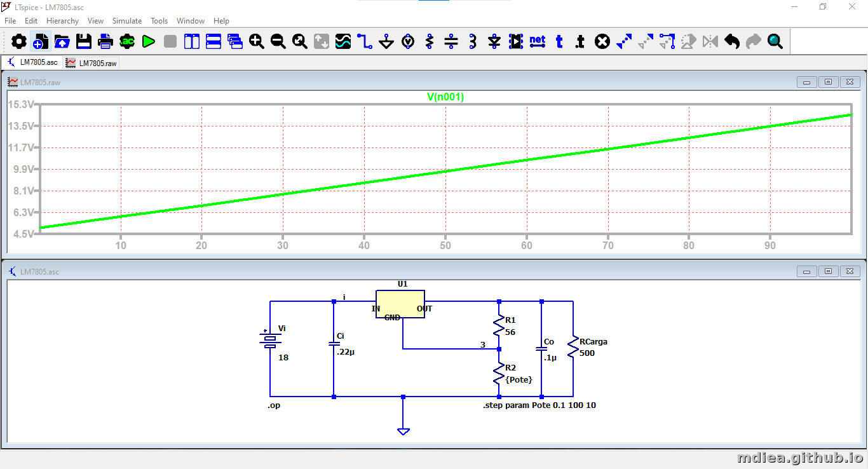Add a SPICE directive (.t icon)
Screen dimensions: 868x469
[581, 42]
